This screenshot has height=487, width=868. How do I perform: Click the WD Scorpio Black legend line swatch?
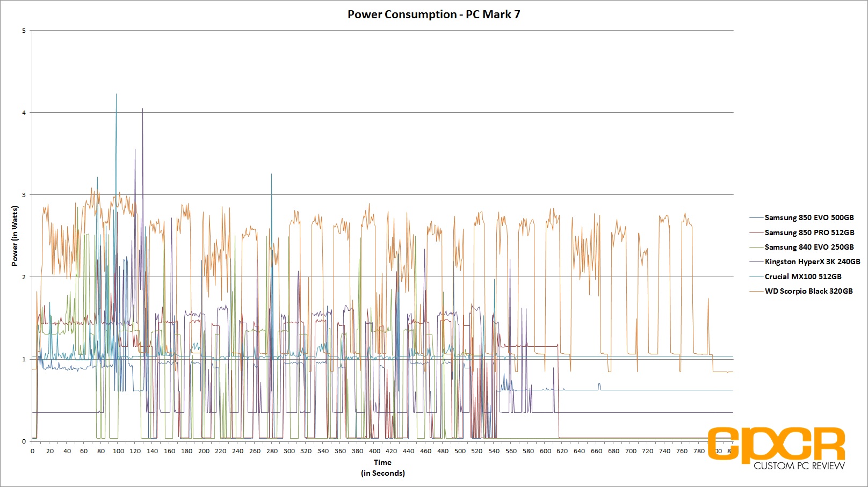[756, 291]
